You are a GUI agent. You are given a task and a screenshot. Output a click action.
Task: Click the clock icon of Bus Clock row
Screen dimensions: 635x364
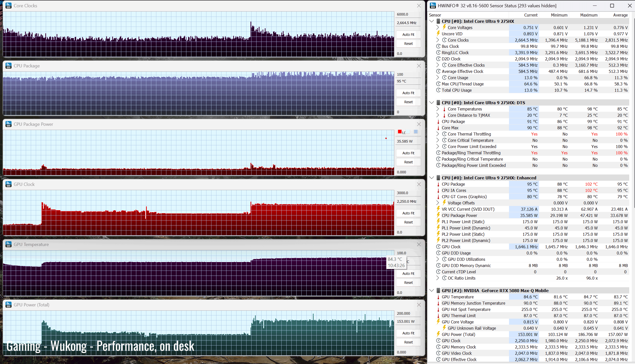click(438, 46)
